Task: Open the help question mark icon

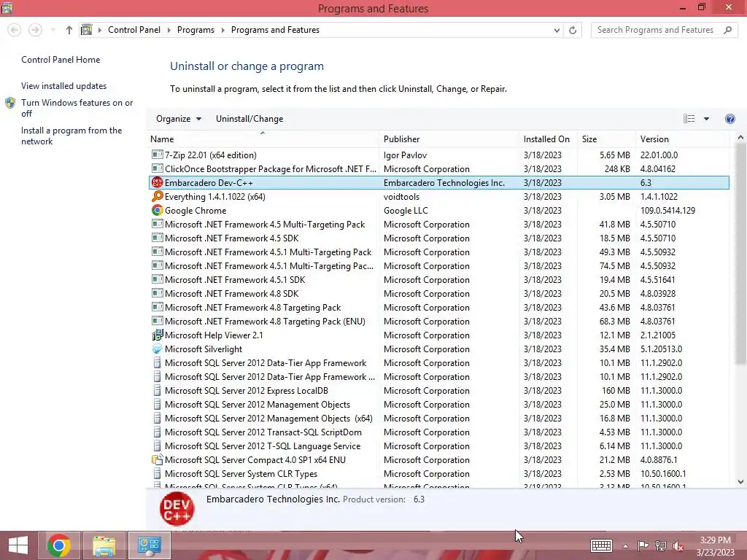Action: pyautogui.click(x=729, y=119)
